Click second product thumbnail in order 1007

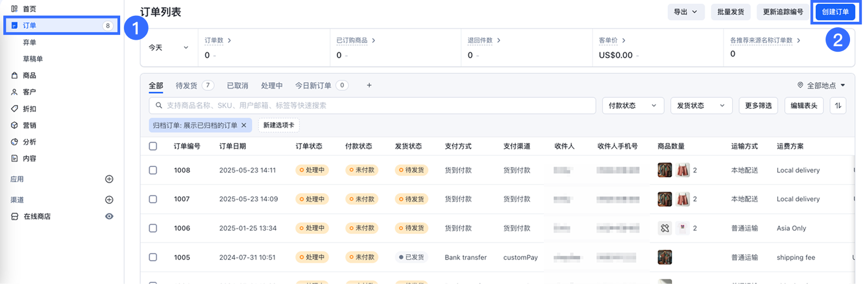(x=683, y=199)
